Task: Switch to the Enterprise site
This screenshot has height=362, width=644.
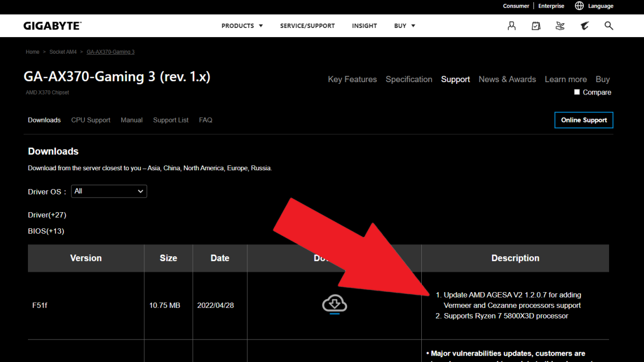Action: (551, 6)
